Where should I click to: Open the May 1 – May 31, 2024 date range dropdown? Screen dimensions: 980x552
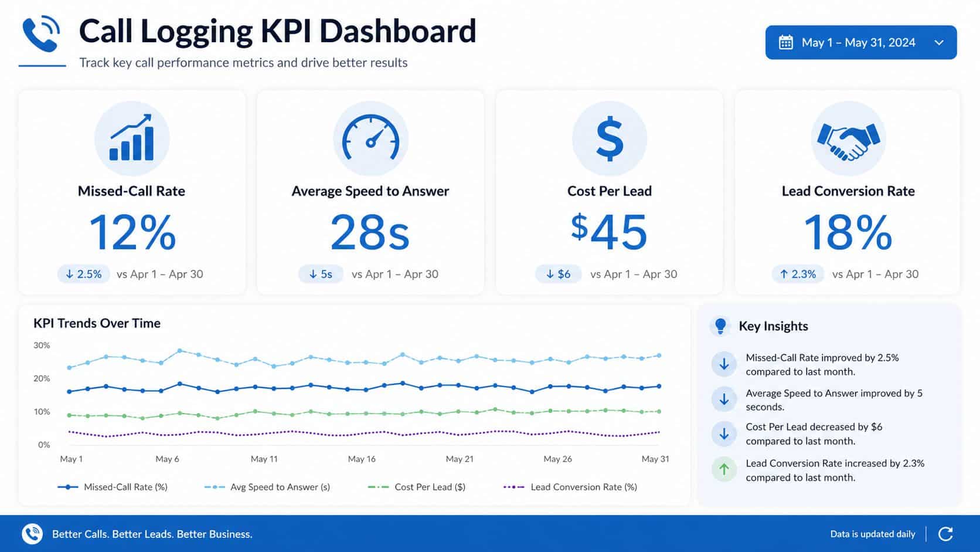tap(860, 42)
